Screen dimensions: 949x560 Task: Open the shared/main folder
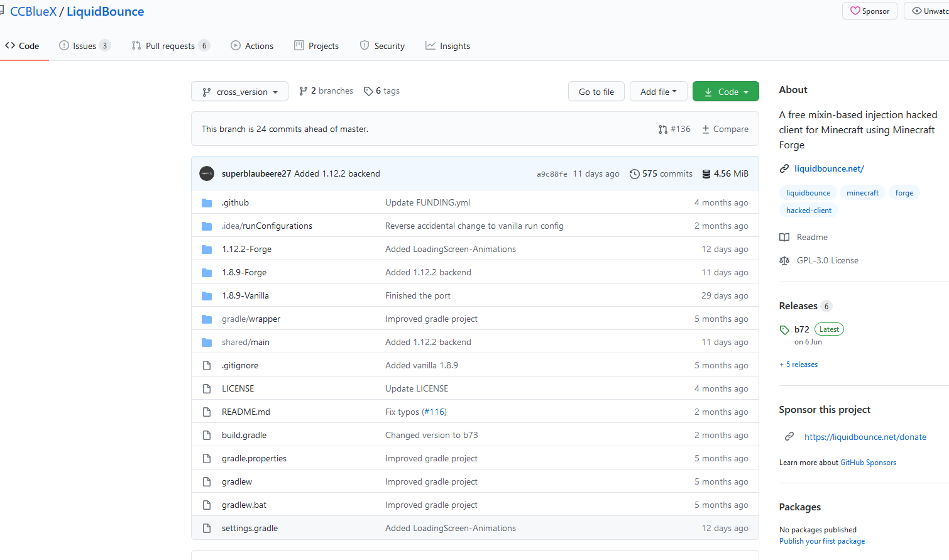click(246, 342)
